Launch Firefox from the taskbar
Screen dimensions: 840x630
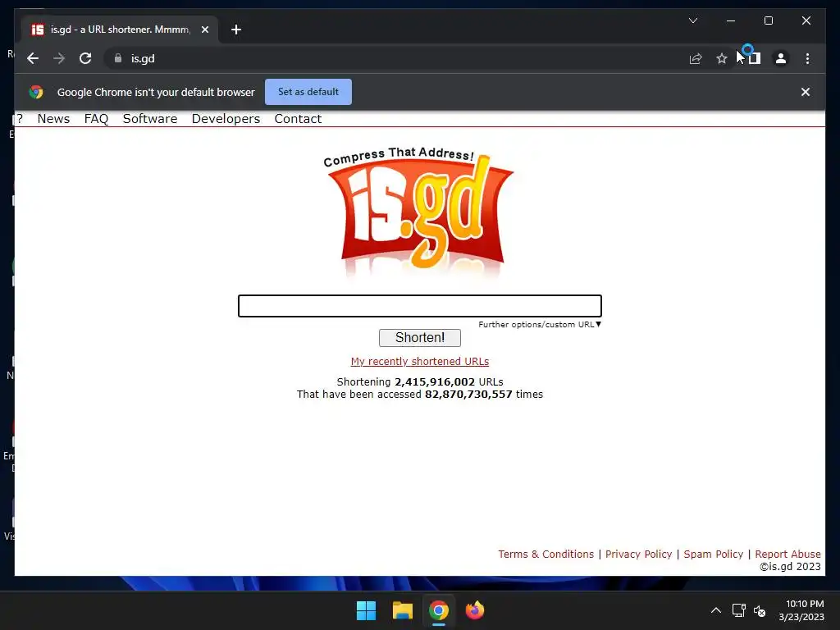(x=474, y=610)
